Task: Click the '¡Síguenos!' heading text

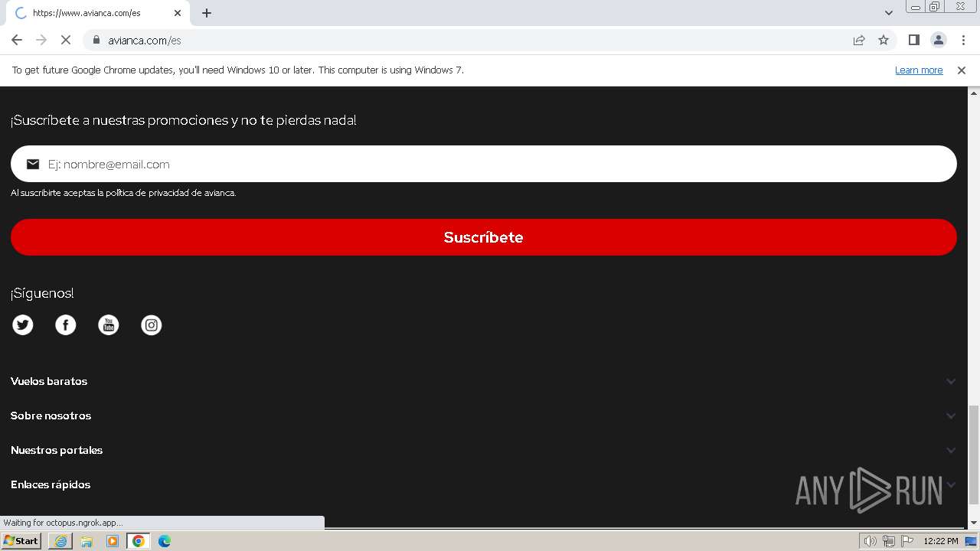Action: click(42, 293)
